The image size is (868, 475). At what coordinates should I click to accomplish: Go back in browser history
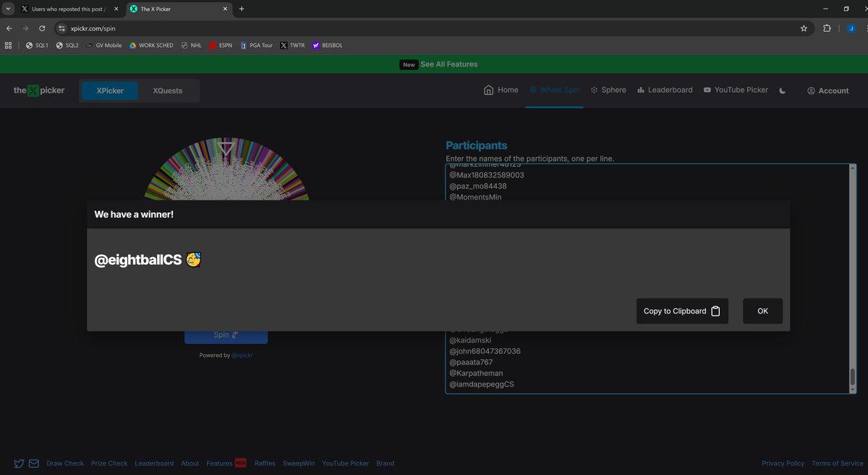coord(9,28)
